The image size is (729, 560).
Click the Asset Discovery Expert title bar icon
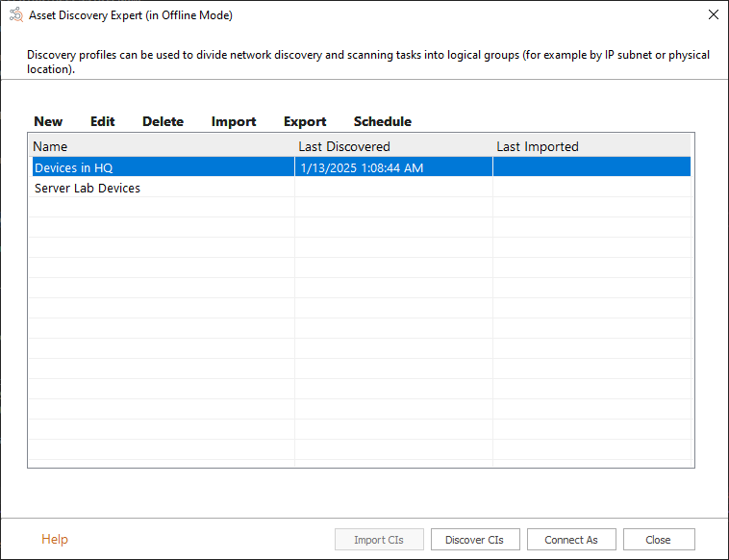(x=15, y=15)
